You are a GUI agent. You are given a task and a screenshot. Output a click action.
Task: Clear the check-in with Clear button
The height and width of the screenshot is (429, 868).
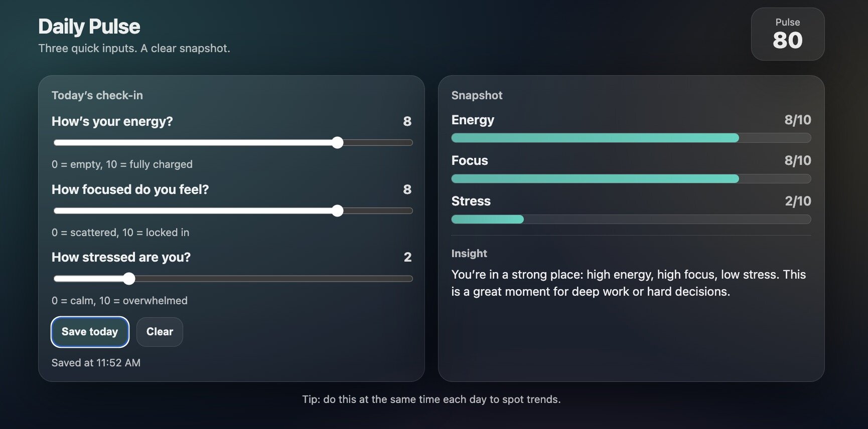point(160,332)
